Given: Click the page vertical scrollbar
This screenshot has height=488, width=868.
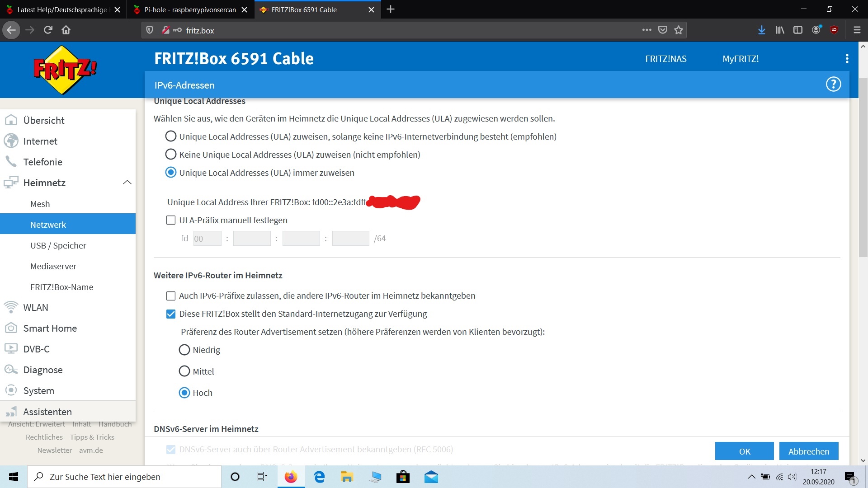Looking at the screenshot, I should pos(863,167).
